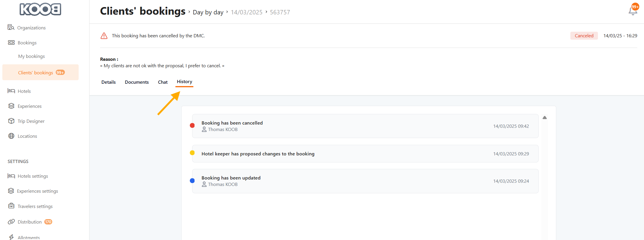The width and height of the screenshot is (644, 240).
Task: Click the Locations globe icon
Action: [11, 136]
